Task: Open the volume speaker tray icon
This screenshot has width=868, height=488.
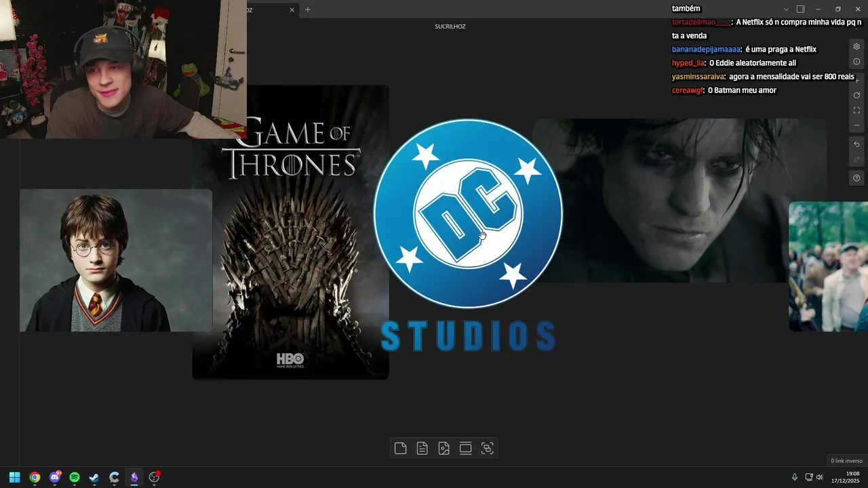Action: [819, 477]
